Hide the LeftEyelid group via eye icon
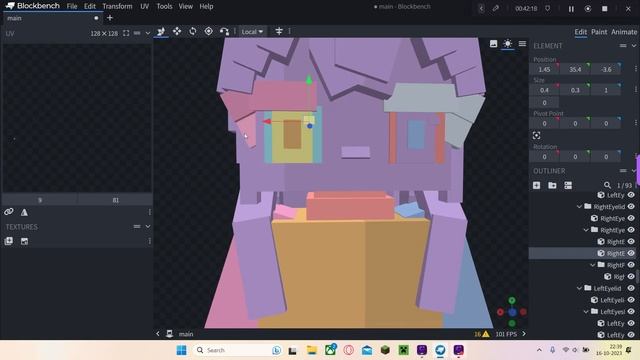 point(631,288)
